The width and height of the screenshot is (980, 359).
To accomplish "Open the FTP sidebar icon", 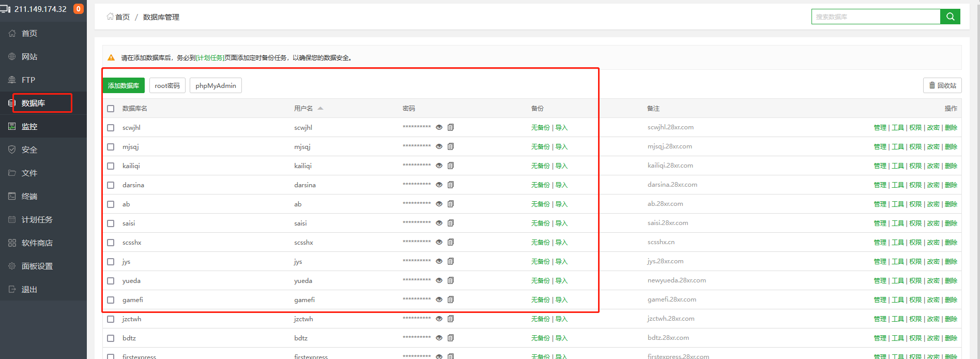I will pyautogui.click(x=12, y=80).
